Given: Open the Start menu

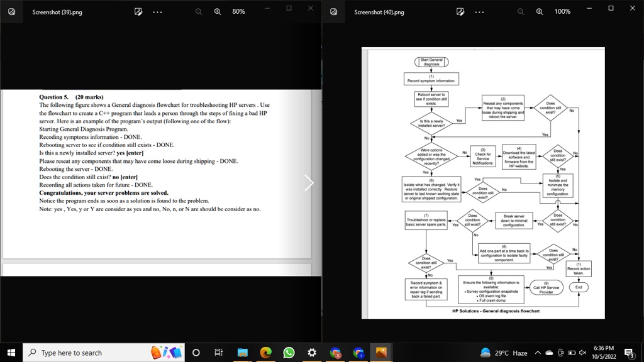Looking at the screenshot, I should (11, 353).
